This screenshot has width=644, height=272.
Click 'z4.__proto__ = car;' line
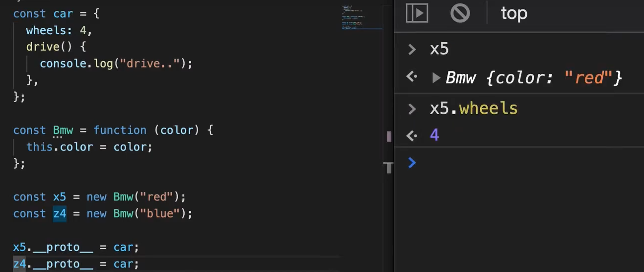click(76, 264)
